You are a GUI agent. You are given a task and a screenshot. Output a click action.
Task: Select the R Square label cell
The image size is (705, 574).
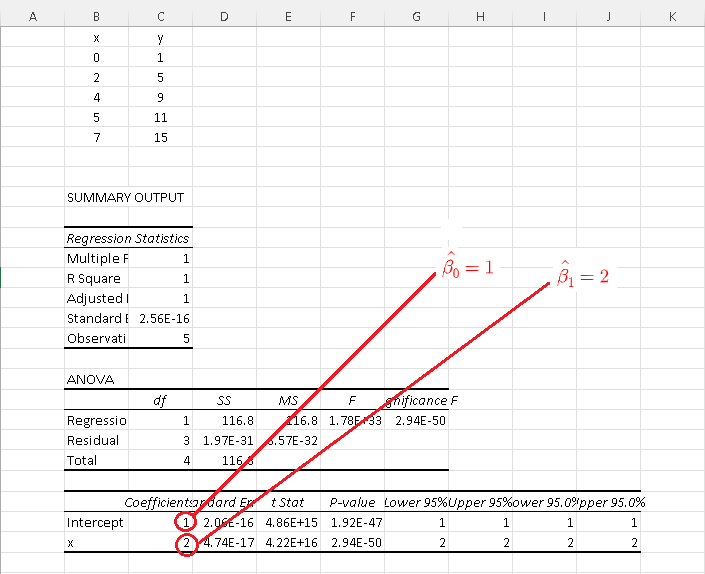pos(94,279)
